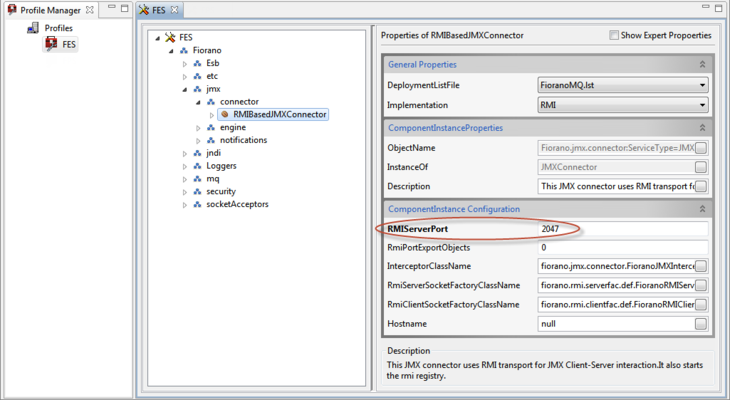Click the RmiServerSocketFactoryClassName box button
This screenshot has height=400, width=730.
click(x=701, y=285)
